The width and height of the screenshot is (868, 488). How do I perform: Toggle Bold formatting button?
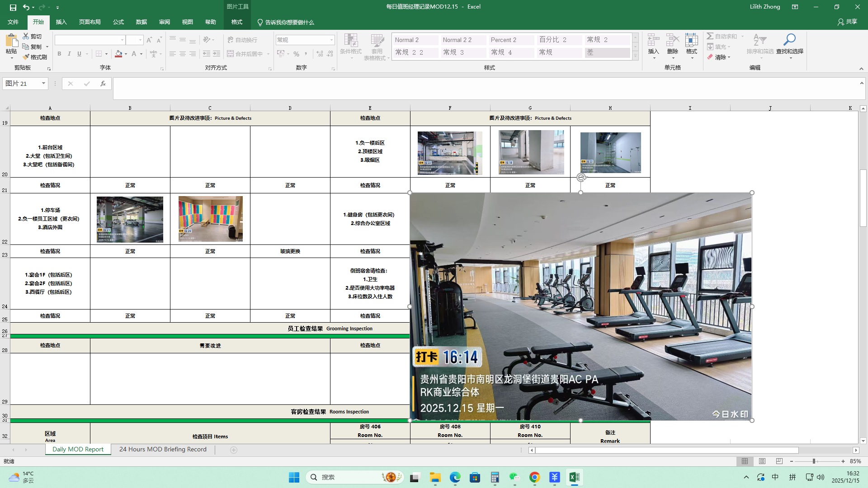(59, 54)
